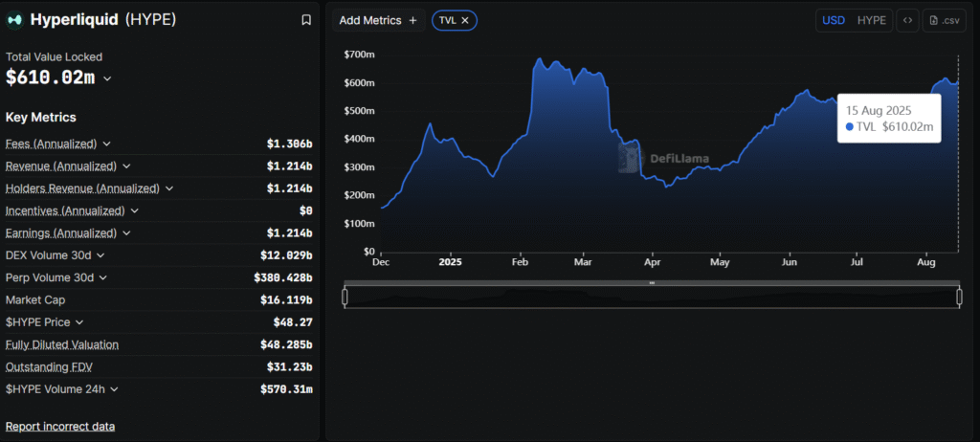980x442 pixels.
Task: Click $HYPE Volume 24h value $570.31m
Action: (x=286, y=389)
